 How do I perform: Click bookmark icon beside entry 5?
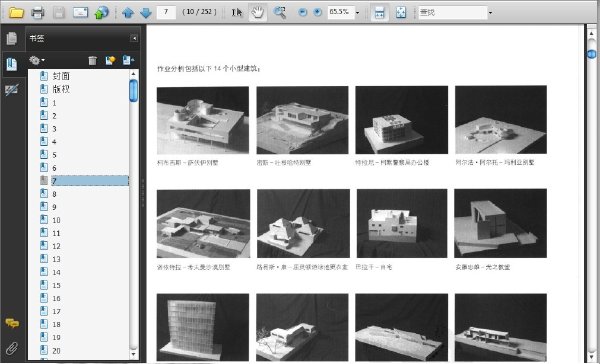click(x=44, y=155)
